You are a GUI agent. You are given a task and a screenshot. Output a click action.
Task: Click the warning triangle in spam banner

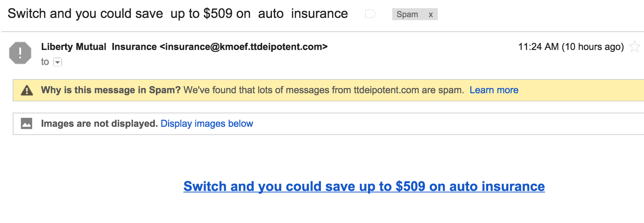(27, 90)
